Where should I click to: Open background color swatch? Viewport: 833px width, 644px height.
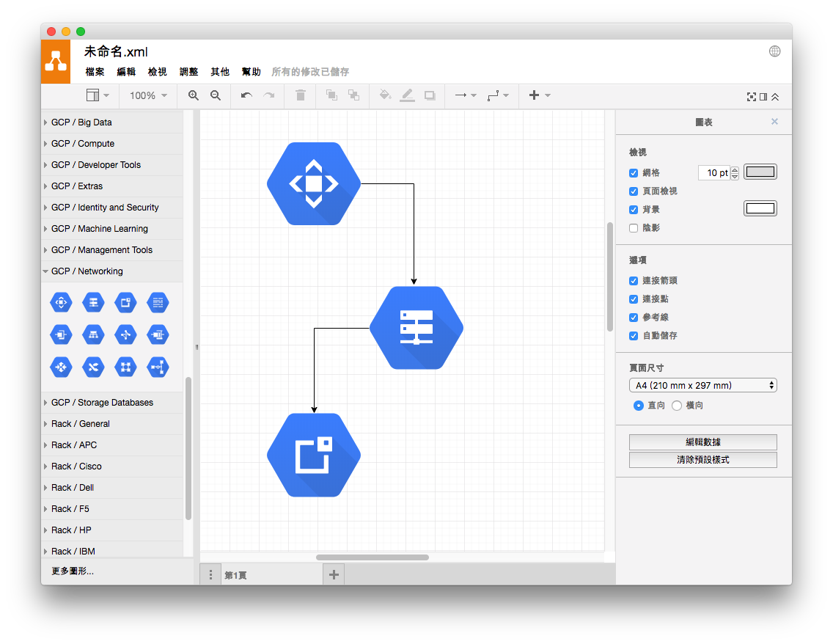(760, 208)
